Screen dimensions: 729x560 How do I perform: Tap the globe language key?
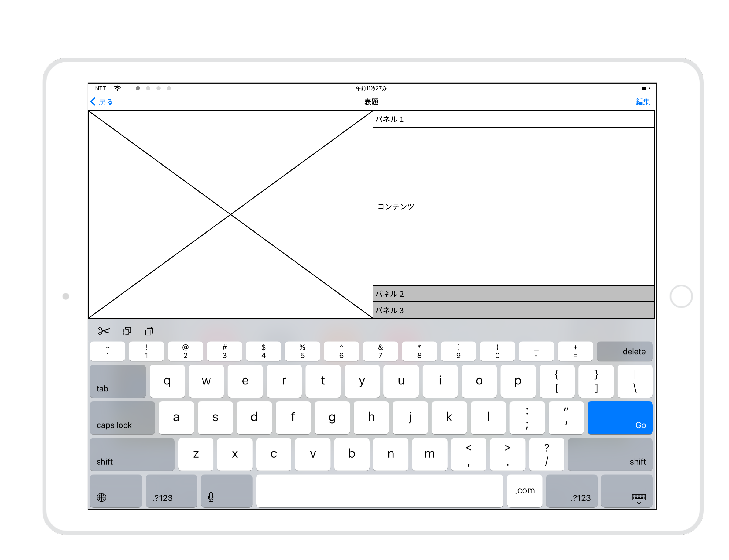coord(116,491)
